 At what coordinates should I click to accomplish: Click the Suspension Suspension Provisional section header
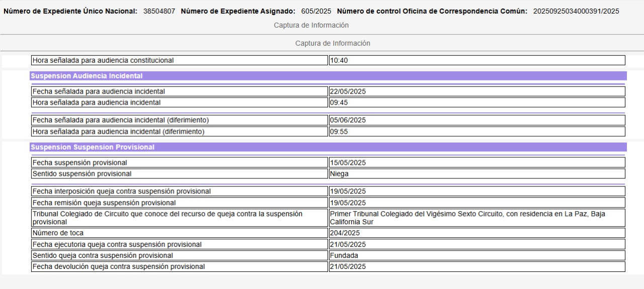tap(328, 147)
